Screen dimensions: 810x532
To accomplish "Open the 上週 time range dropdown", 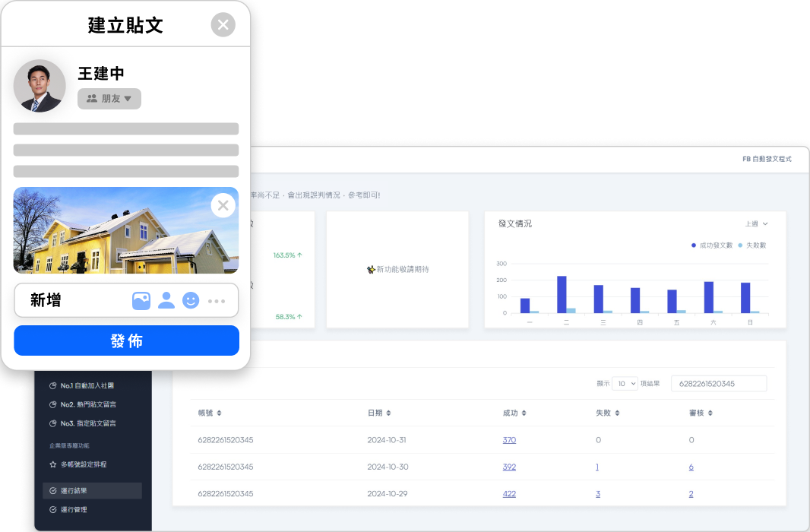I will (755, 223).
